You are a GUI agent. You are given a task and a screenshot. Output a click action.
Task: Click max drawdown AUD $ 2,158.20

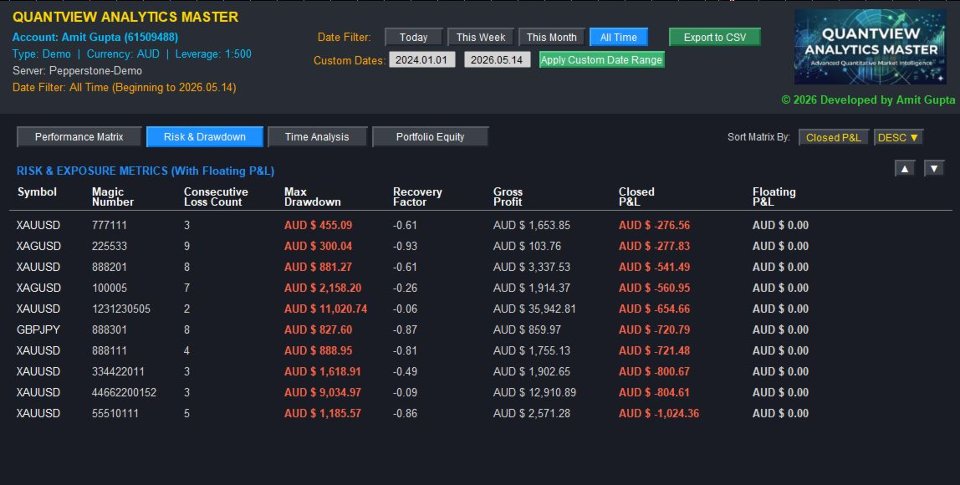[x=323, y=288]
